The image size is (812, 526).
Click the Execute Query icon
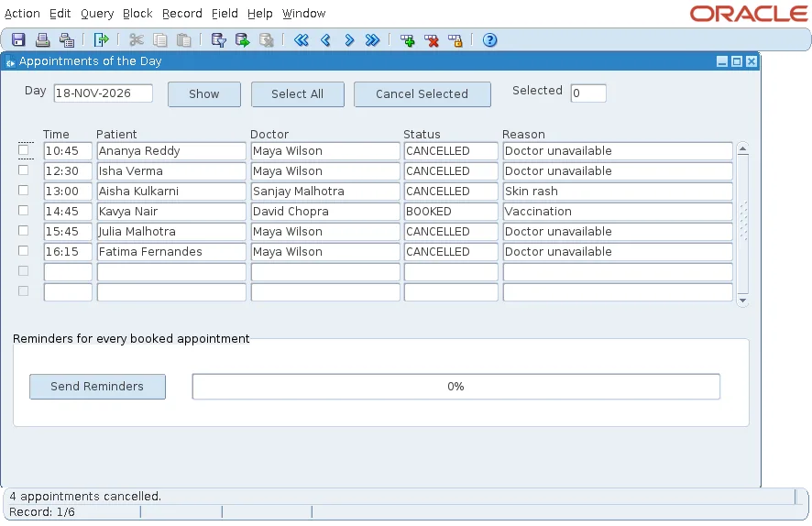(242, 40)
